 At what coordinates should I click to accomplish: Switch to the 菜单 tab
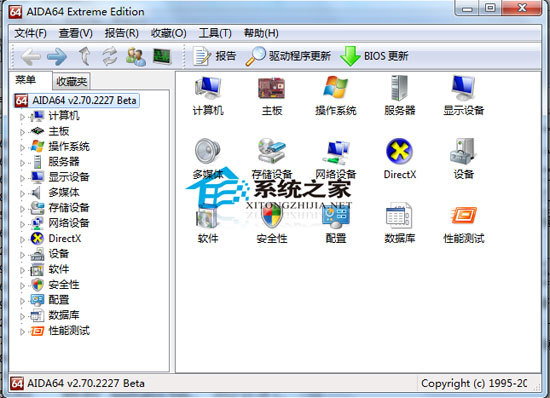coord(26,80)
